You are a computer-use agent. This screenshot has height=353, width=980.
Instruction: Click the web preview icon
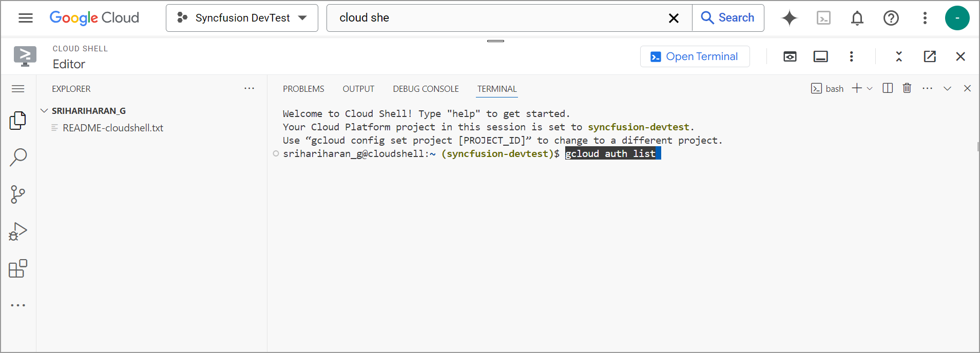click(x=790, y=56)
